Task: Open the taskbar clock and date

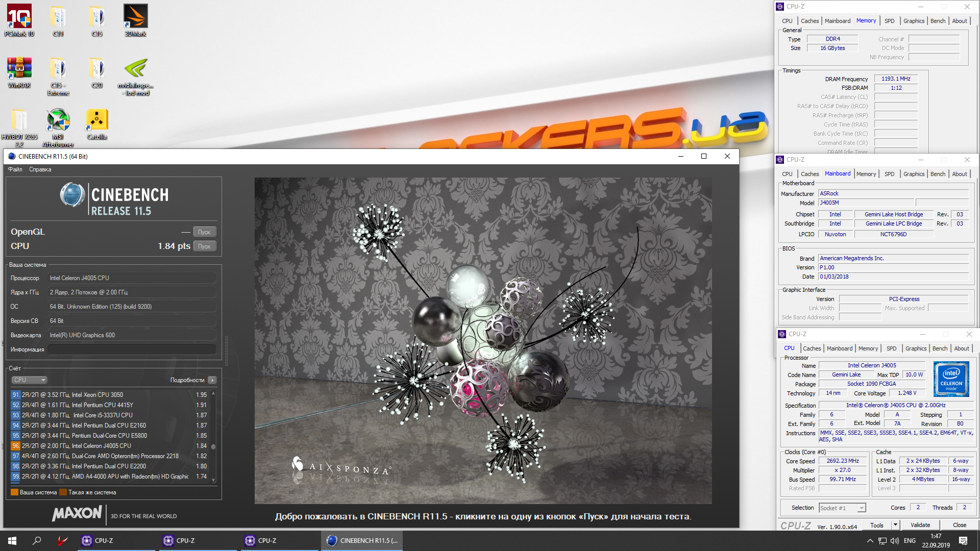Action: pyautogui.click(x=936, y=541)
